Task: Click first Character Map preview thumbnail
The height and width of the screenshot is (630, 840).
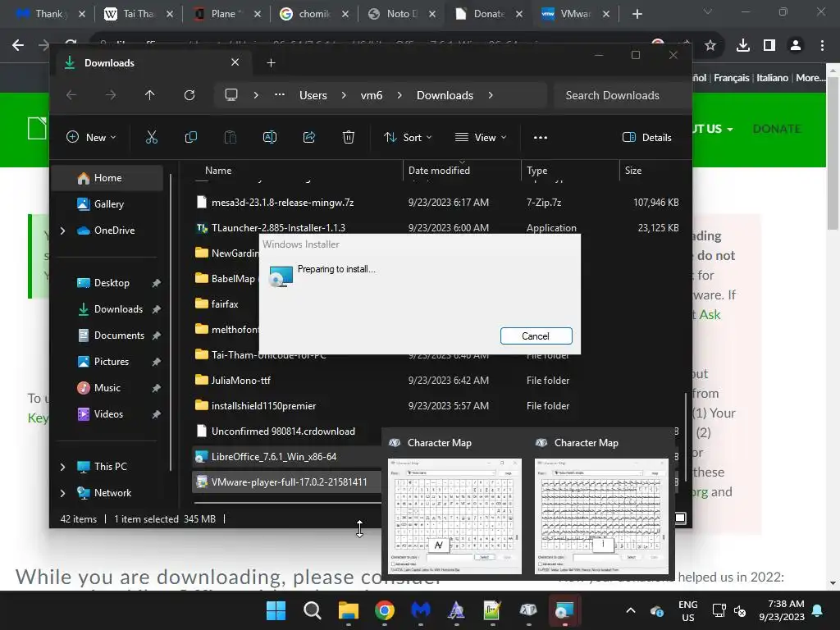Action: click(x=454, y=516)
